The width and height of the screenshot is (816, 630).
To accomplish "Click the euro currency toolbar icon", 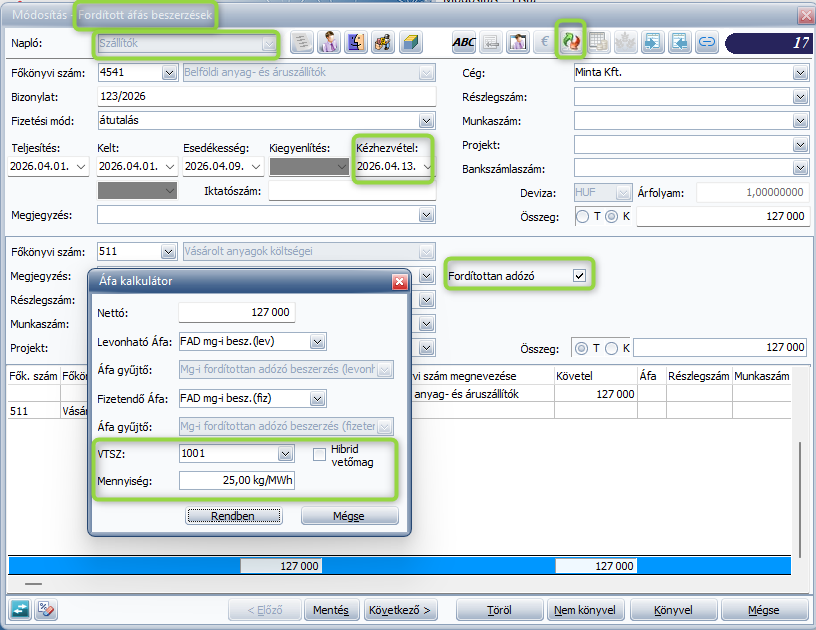I will [544, 42].
